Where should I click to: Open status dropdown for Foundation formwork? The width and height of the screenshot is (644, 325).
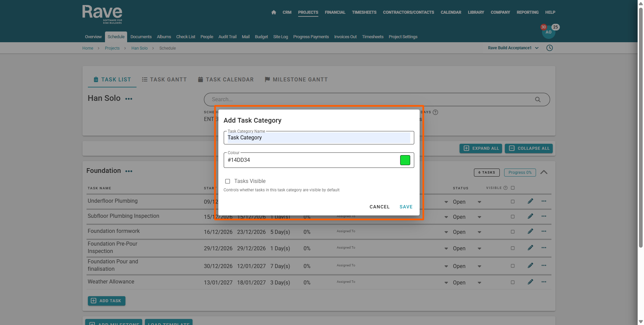pyautogui.click(x=479, y=232)
